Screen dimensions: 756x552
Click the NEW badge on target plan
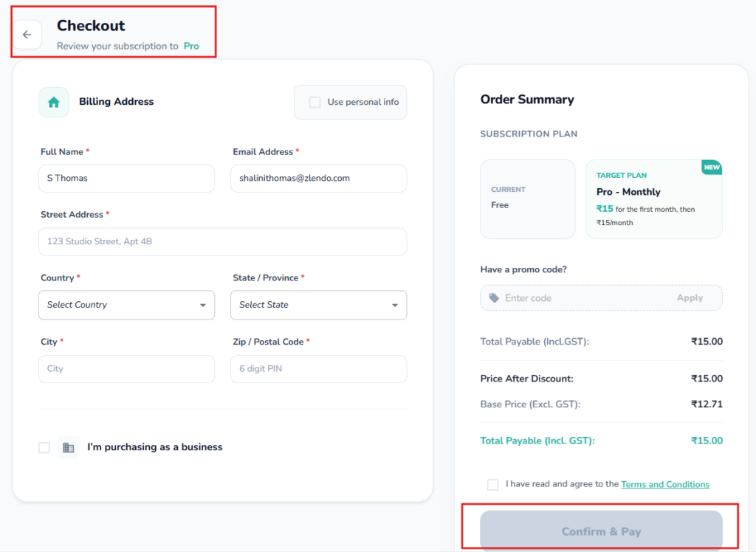click(712, 168)
